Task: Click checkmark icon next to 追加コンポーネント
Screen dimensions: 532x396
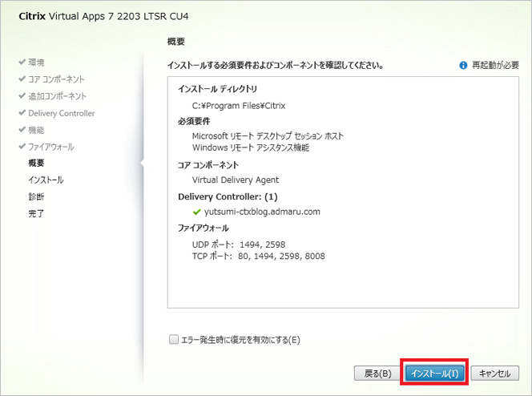Action: click(22, 95)
